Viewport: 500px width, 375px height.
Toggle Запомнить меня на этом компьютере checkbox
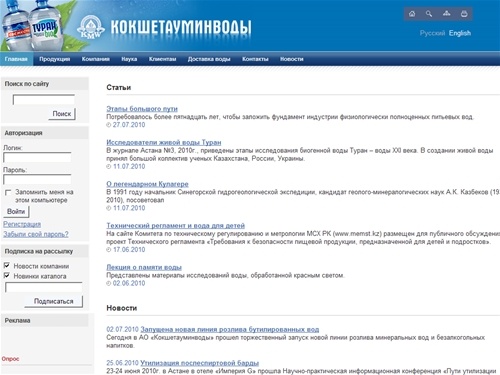coord(8,193)
